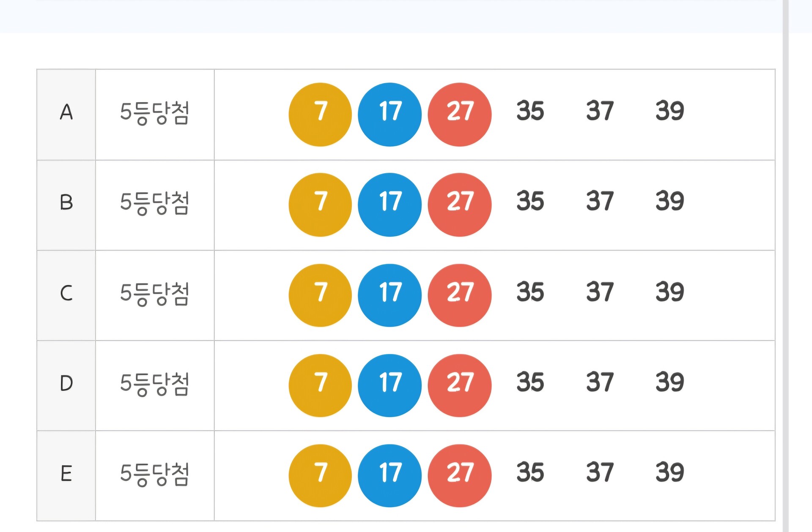
Task: Click the yellow 7 ball in row A
Action: (320, 115)
